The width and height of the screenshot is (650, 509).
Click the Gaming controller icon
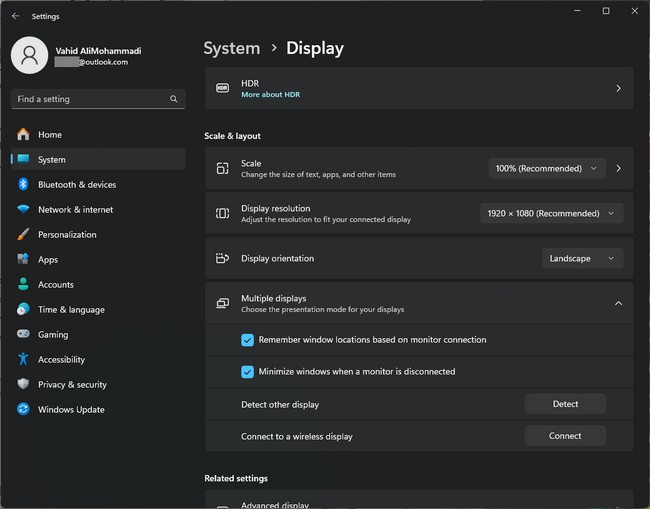point(23,334)
